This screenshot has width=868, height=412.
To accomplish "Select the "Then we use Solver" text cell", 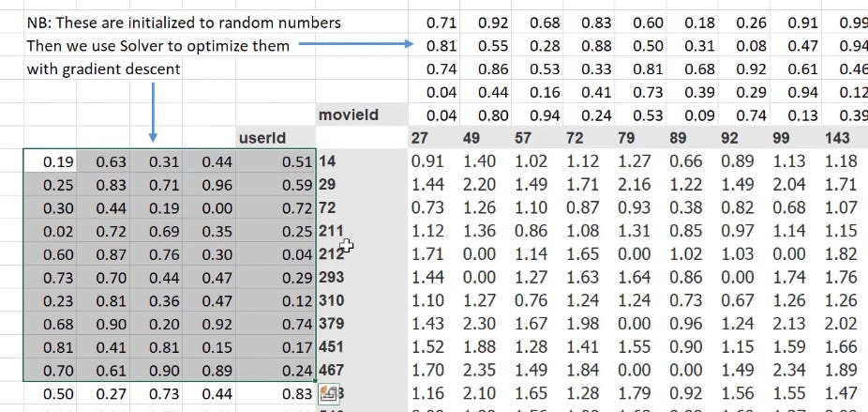I will [158, 45].
